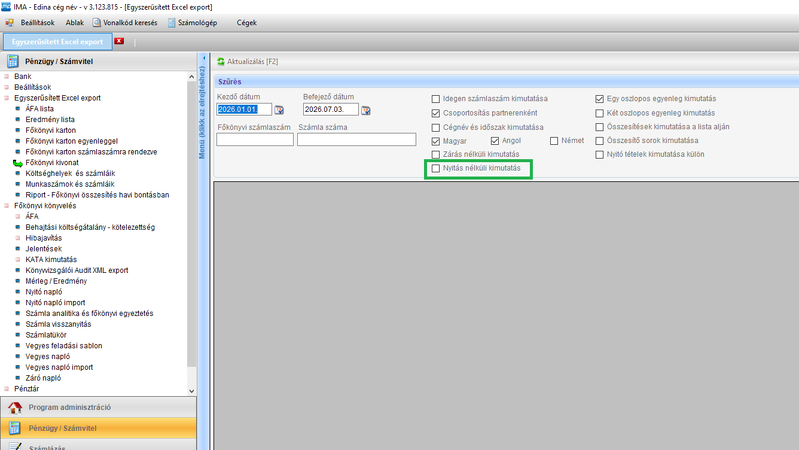Click the Aktualizálás [F2] button
Viewport: 799px width, 450px height.
tap(248, 62)
